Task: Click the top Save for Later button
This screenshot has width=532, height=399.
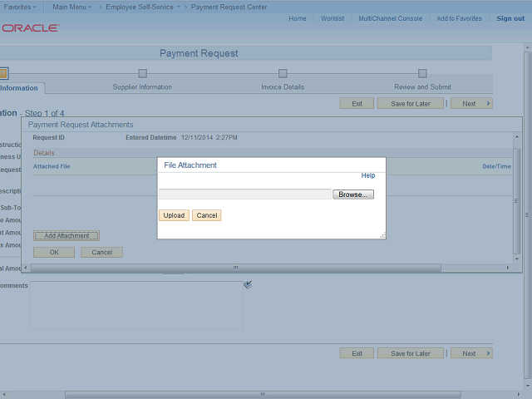Action: 410,103
